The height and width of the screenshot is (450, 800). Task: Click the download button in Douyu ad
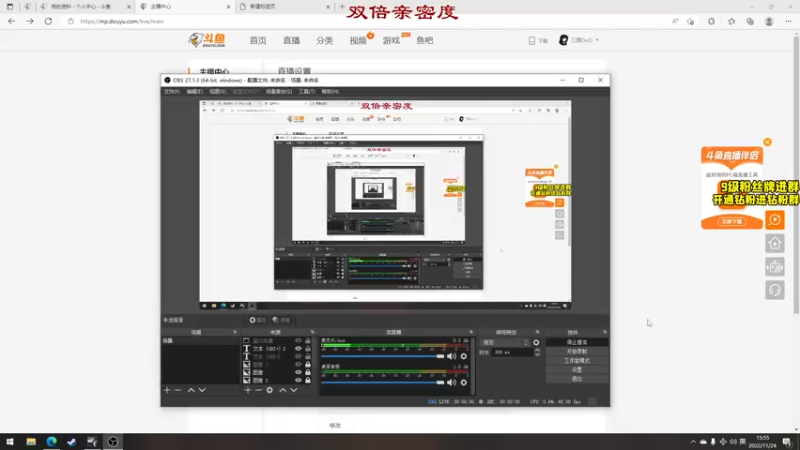[732, 221]
